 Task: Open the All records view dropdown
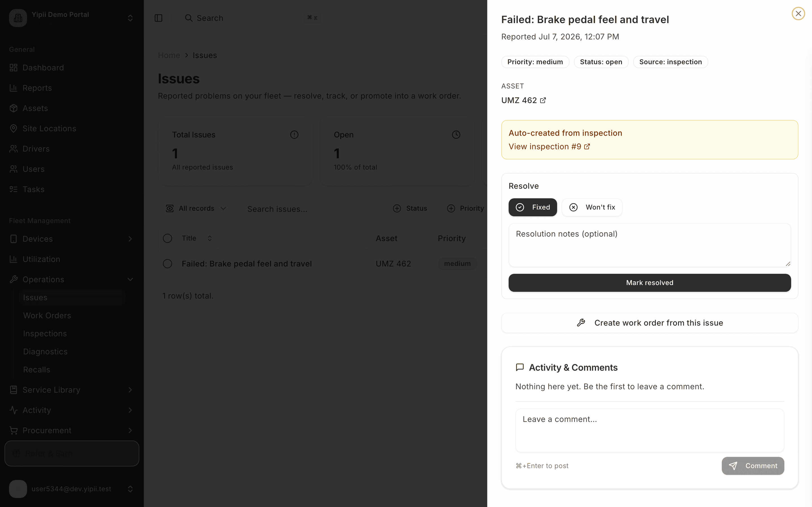click(x=196, y=208)
